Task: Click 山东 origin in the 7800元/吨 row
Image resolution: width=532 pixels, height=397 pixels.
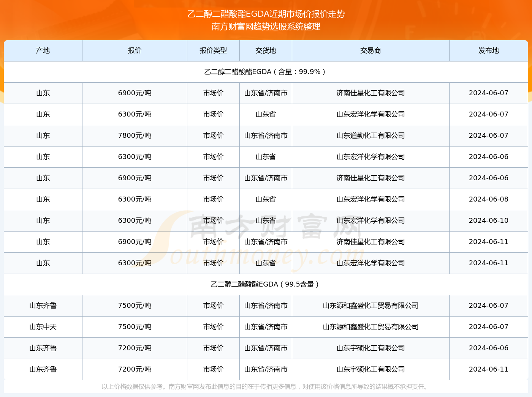Action: point(43,135)
